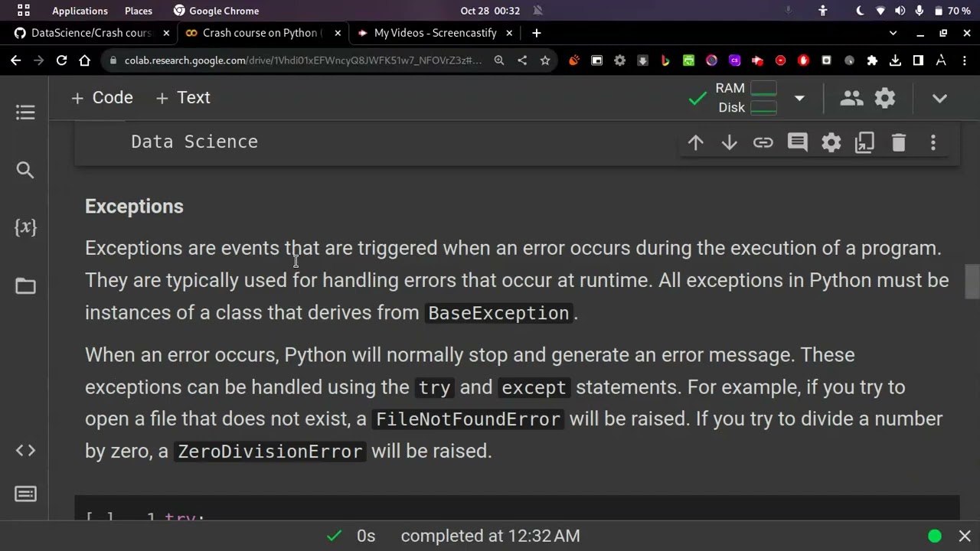The height and width of the screenshot is (551, 980).
Task: Click the page vertical scrollbar thumb
Action: [972, 282]
